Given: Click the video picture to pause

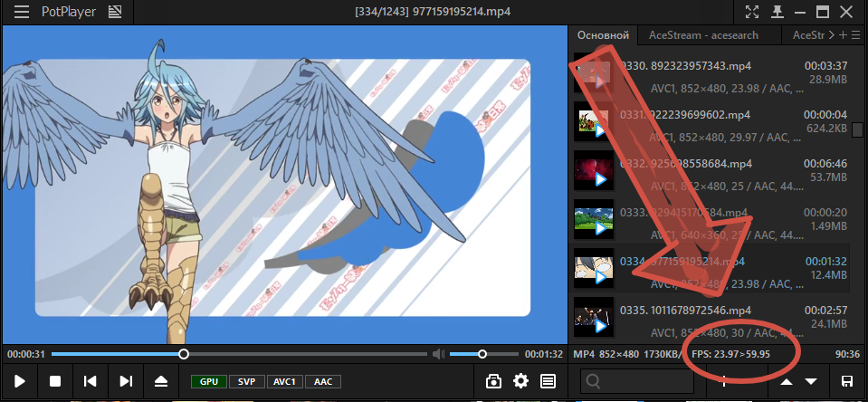Looking at the screenshot, I should (x=284, y=186).
